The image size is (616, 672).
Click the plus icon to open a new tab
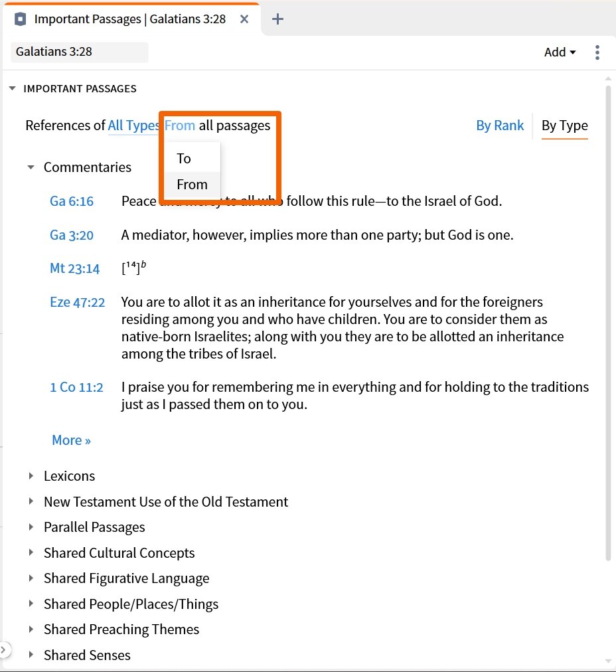pyautogui.click(x=277, y=19)
